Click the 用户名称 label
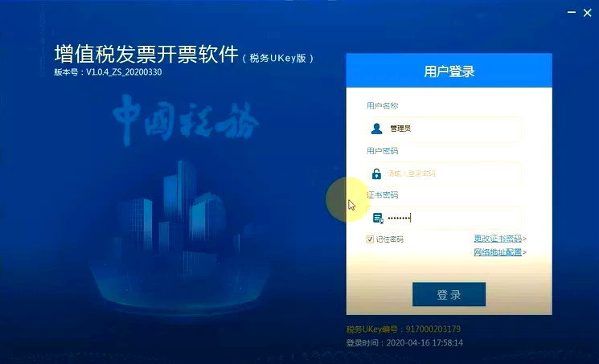 click(382, 106)
